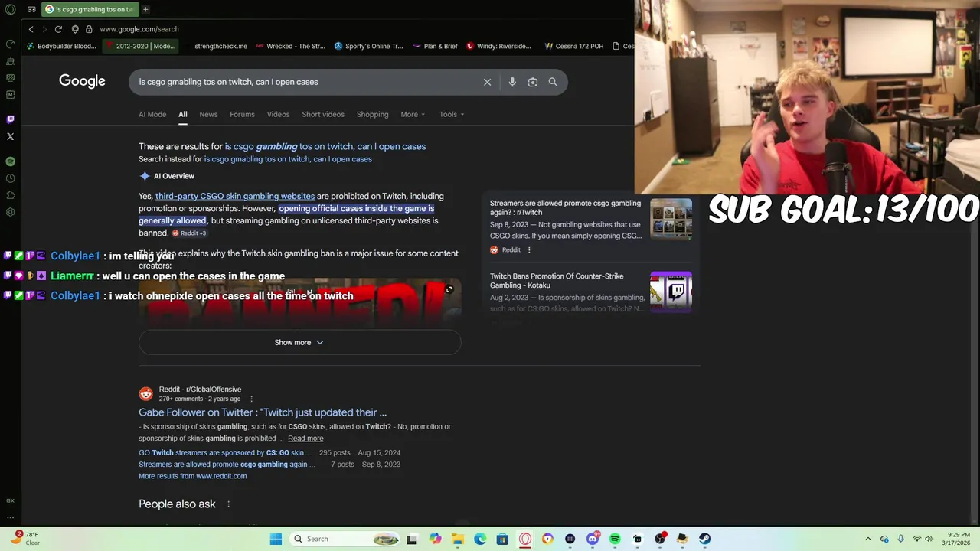Submit search with magnifier icon
Screen dimensions: 980x551
click(553, 82)
